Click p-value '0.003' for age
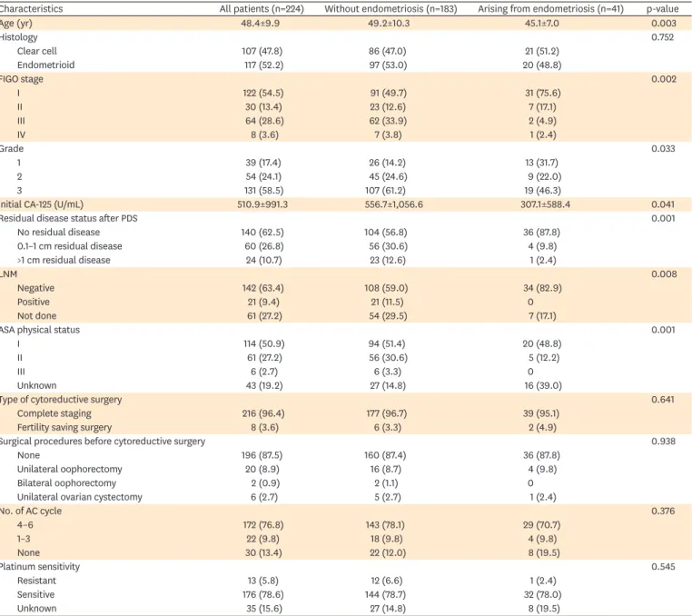 (x=663, y=23)
